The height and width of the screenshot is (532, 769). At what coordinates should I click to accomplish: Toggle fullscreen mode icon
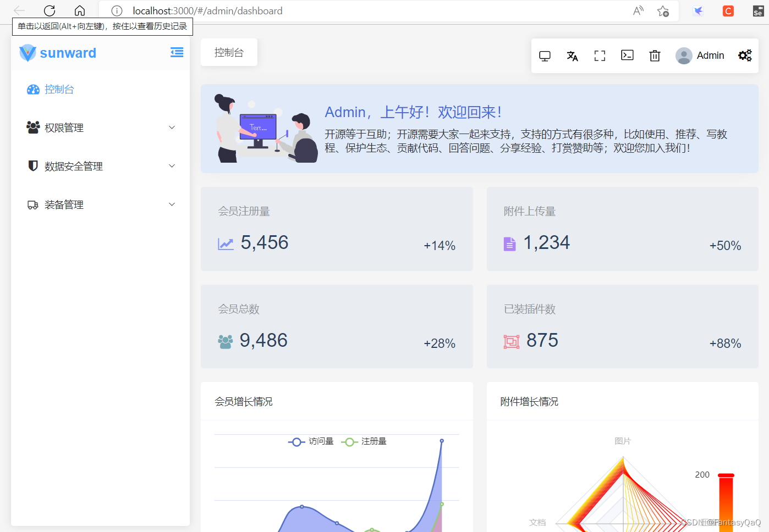point(600,56)
